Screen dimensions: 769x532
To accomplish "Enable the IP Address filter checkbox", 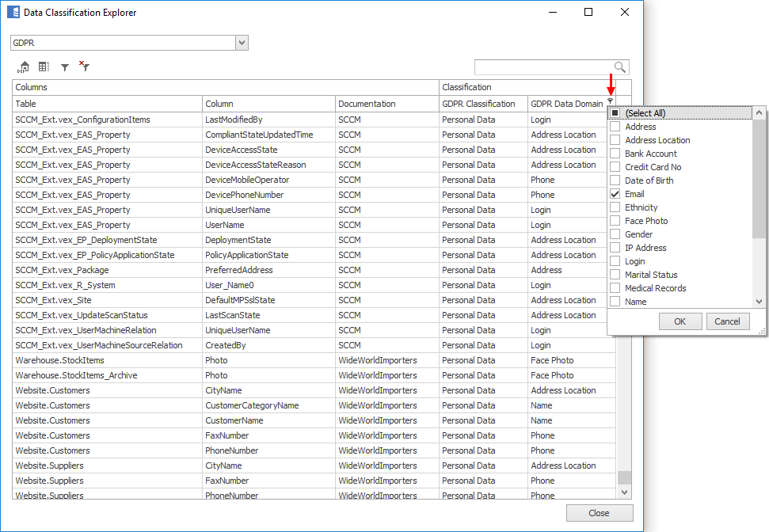I will point(615,248).
